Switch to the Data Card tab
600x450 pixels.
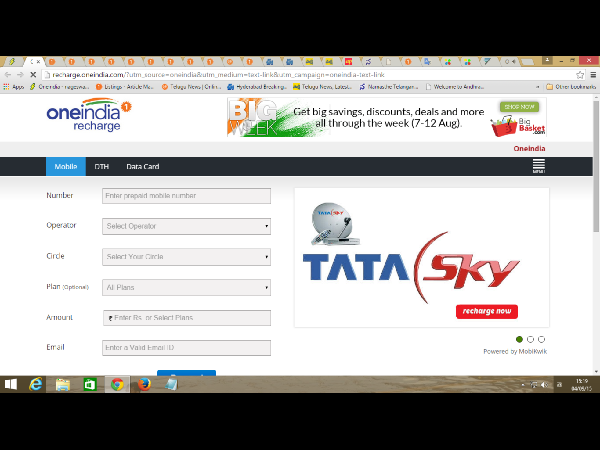tap(142, 167)
